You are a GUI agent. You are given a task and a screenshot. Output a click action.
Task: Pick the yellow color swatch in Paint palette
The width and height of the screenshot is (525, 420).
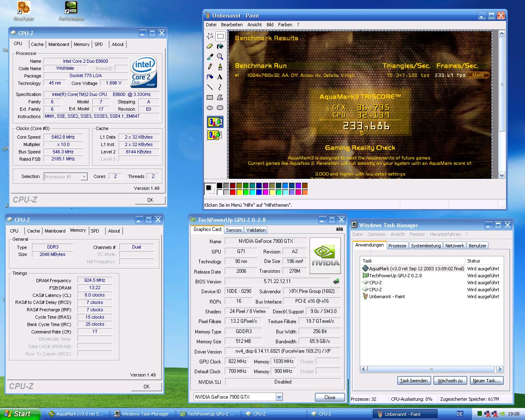240,192
